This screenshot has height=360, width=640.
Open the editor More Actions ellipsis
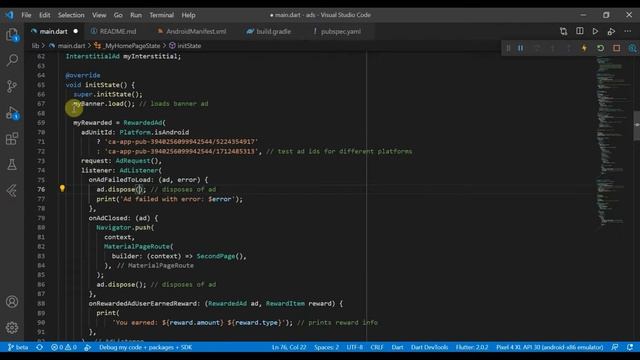[x=627, y=31]
